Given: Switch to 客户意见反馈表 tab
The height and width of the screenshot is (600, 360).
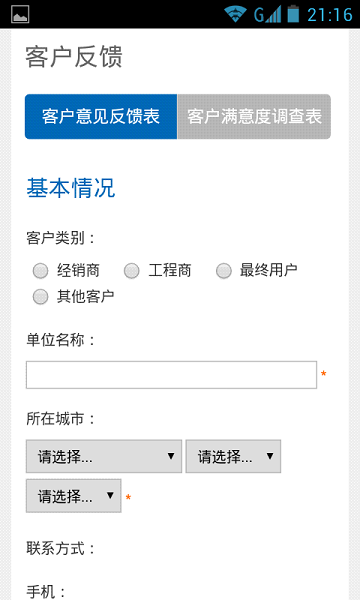Looking at the screenshot, I should click(101, 116).
